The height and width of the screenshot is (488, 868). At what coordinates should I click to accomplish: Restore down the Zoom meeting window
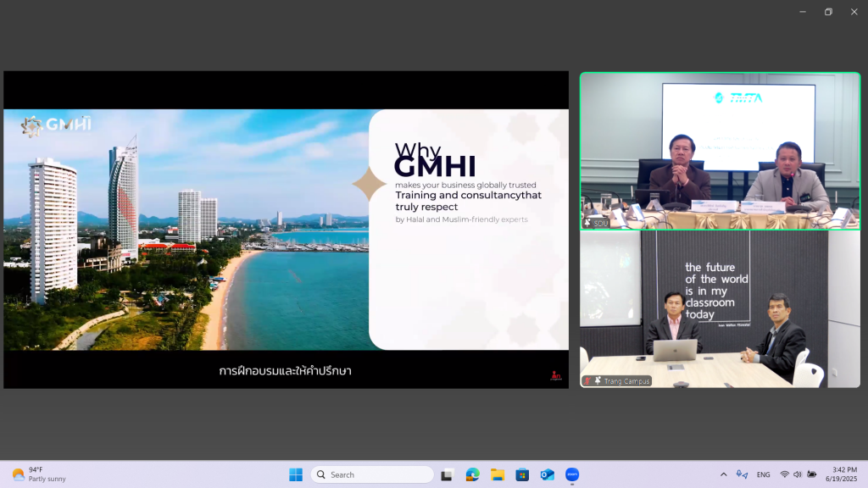[828, 12]
